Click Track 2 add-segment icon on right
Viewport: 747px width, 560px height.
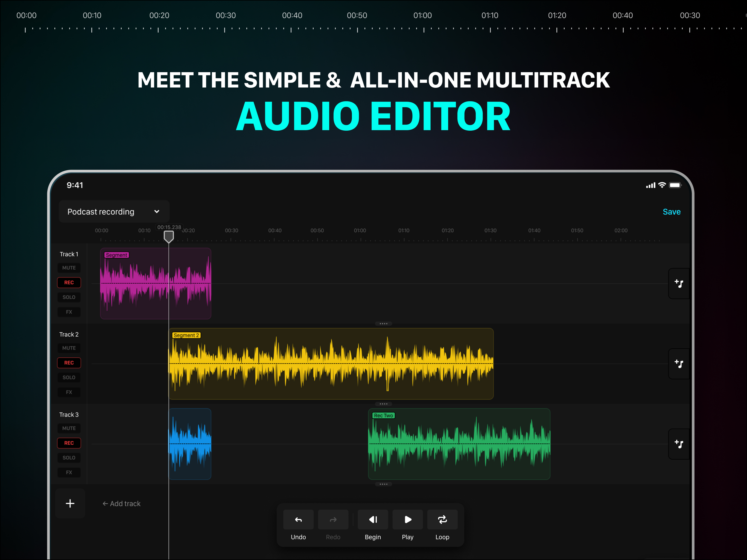(679, 364)
